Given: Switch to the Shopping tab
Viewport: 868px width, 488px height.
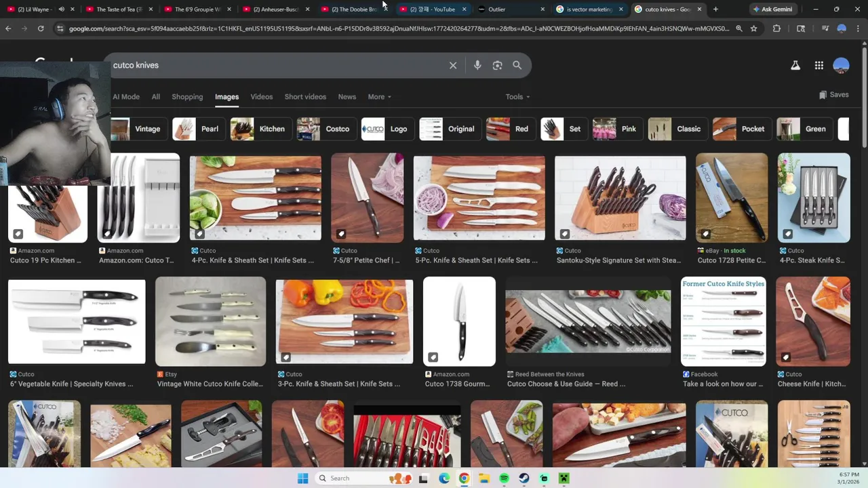Looking at the screenshot, I should click(x=187, y=97).
